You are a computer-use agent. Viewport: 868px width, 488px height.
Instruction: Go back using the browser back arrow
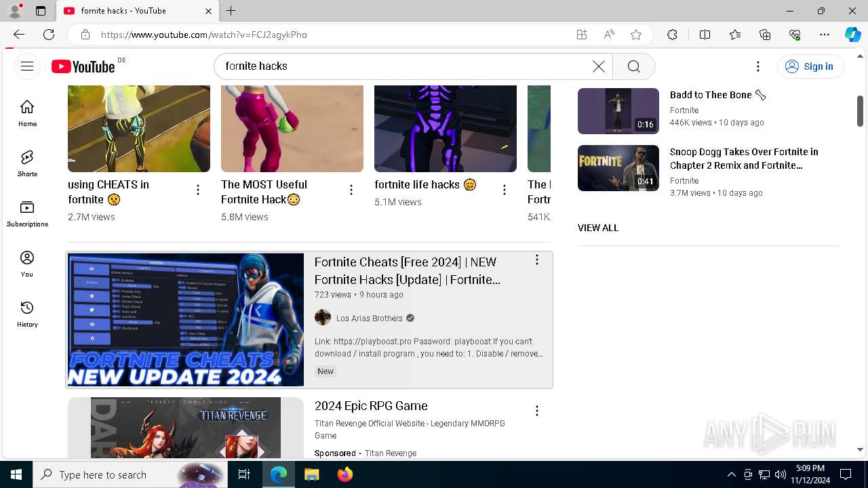[x=19, y=35]
